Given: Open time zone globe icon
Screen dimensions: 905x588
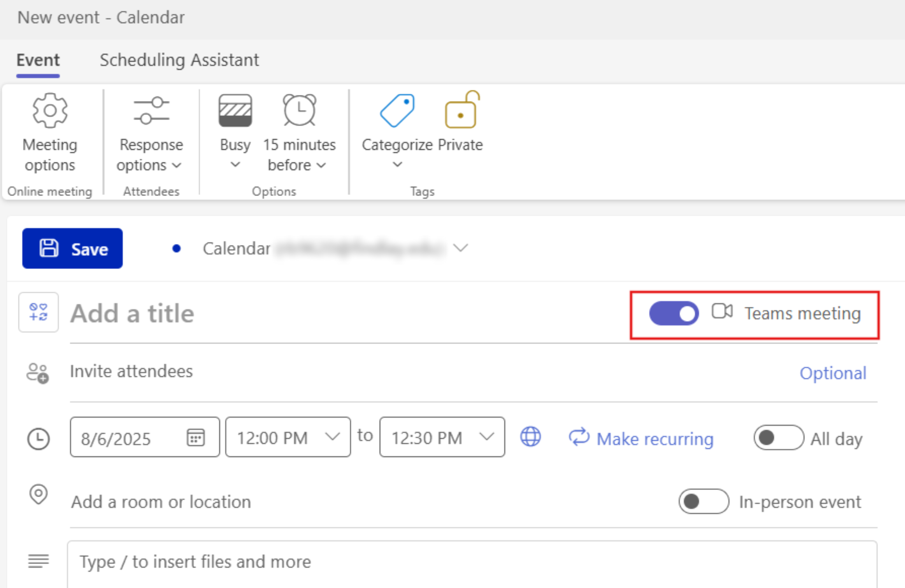Looking at the screenshot, I should (530, 437).
